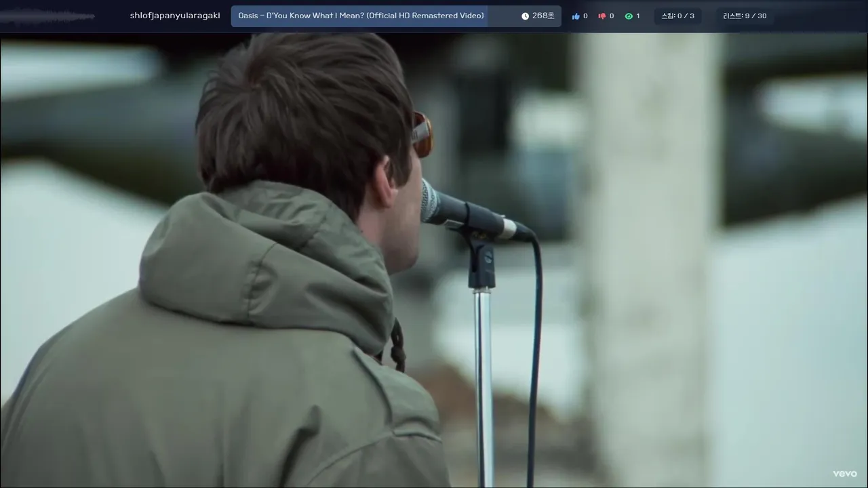The height and width of the screenshot is (488, 868).
Task: Click the 268초 remaining time text
Action: 543,16
